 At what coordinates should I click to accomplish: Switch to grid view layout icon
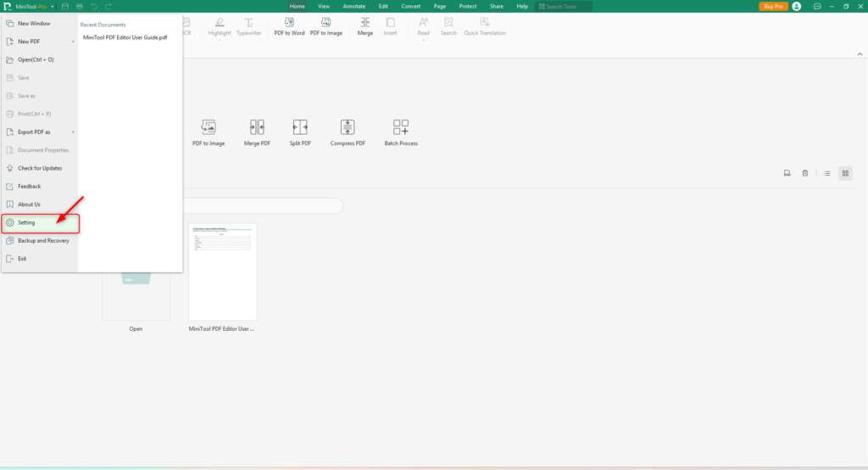(x=845, y=173)
